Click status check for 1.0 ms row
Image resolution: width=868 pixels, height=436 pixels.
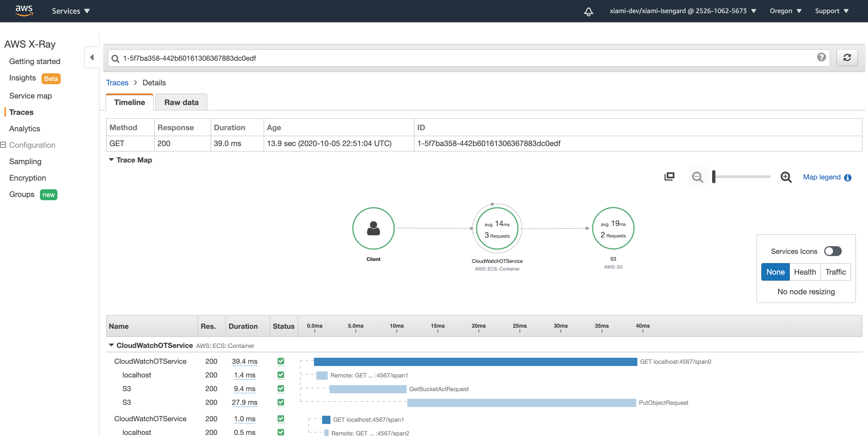click(281, 418)
